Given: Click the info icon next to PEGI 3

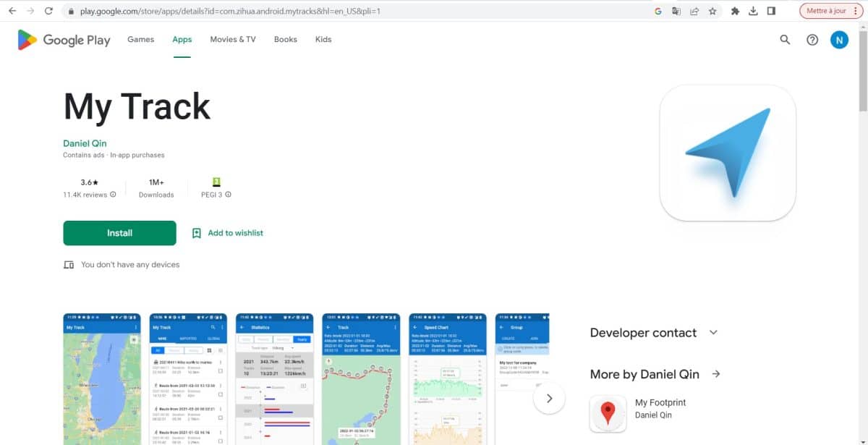Looking at the screenshot, I should coord(229,195).
